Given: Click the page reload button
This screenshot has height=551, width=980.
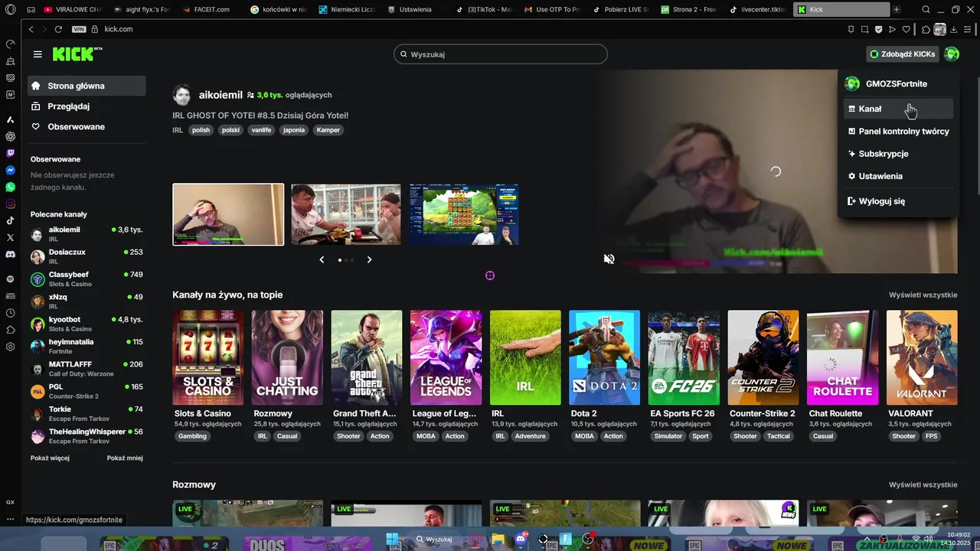Looking at the screenshot, I should (58, 29).
